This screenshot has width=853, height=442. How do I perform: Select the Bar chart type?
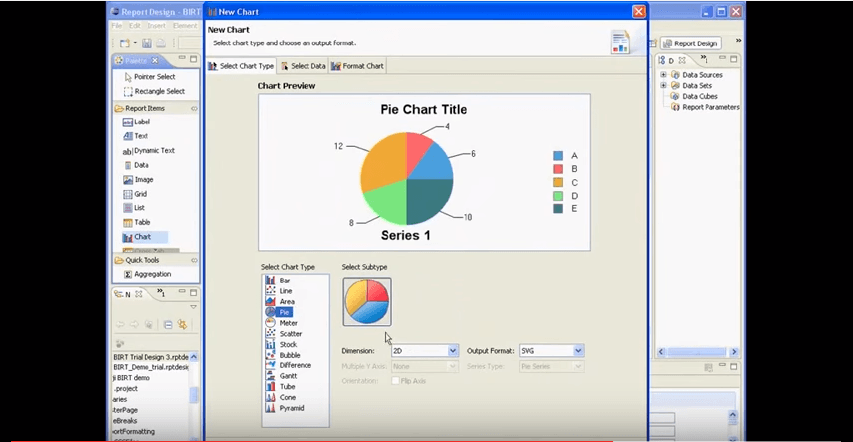click(285, 281)
